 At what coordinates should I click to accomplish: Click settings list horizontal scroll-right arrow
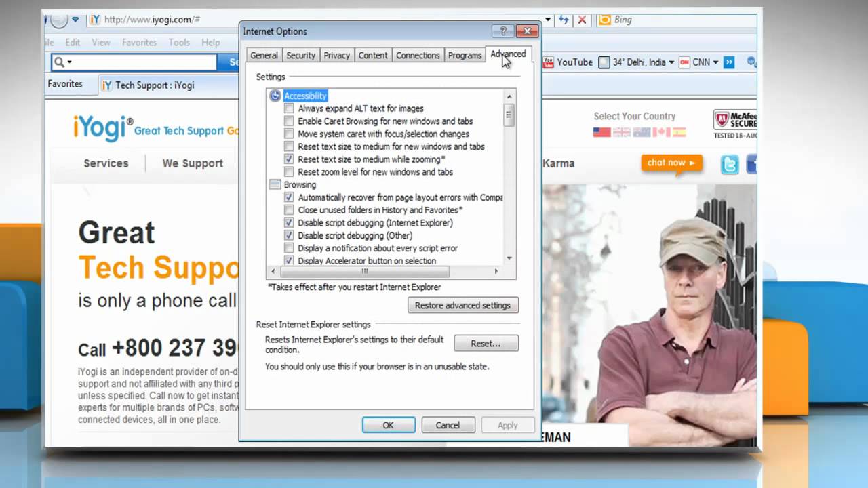(x=496, y=271)
